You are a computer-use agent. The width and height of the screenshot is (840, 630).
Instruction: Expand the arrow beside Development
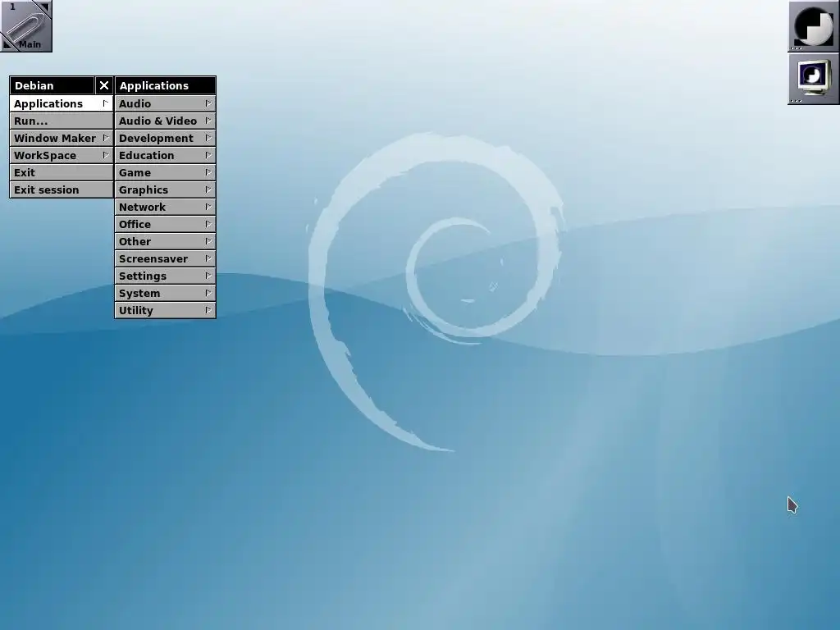pos(208,138)
